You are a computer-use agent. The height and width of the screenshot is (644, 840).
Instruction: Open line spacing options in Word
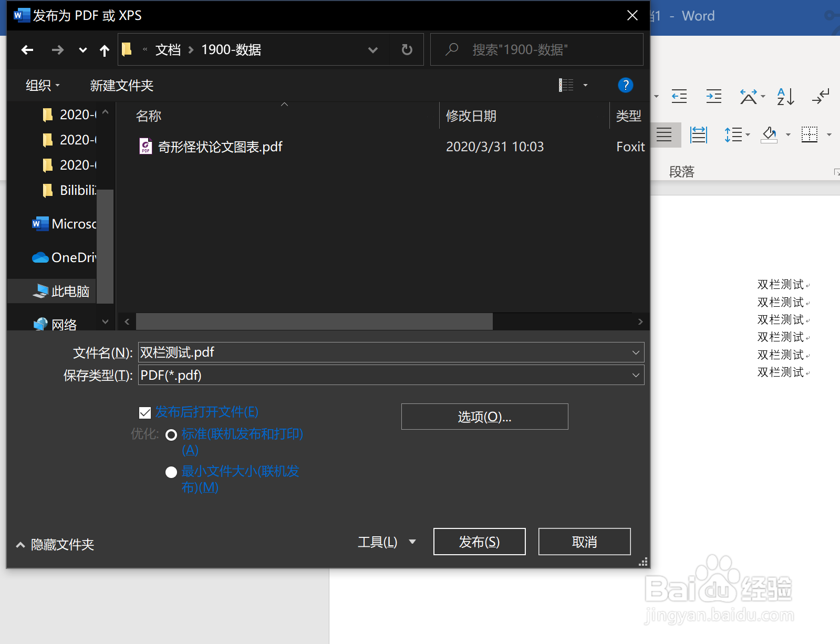pyautogui.click(x=733, y=134)
